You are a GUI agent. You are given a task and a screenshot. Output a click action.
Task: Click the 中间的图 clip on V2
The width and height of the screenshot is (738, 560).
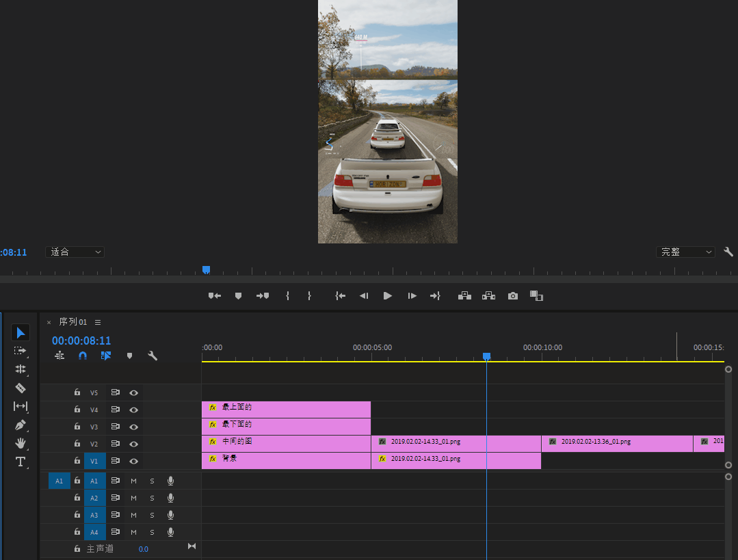(x=286, y=442)
